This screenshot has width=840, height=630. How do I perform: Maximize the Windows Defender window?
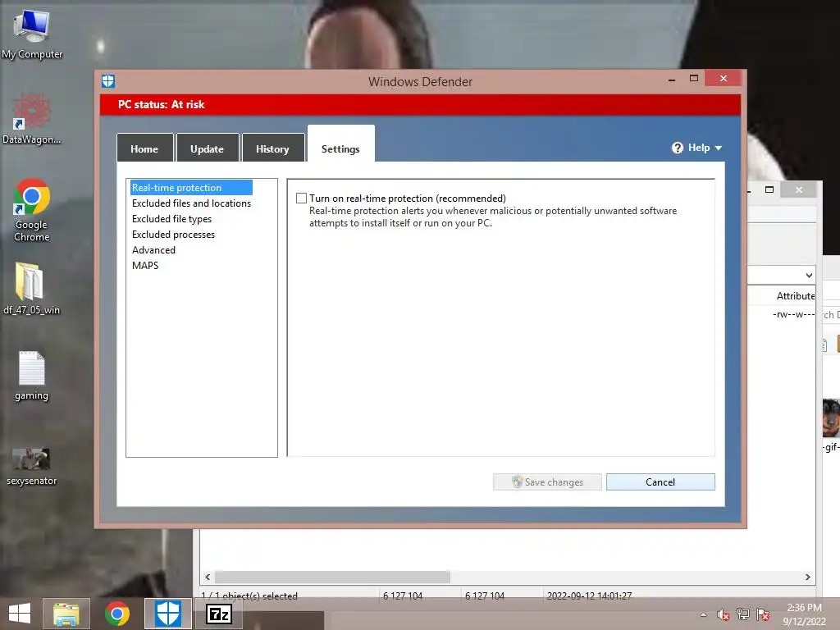[694, 78]
